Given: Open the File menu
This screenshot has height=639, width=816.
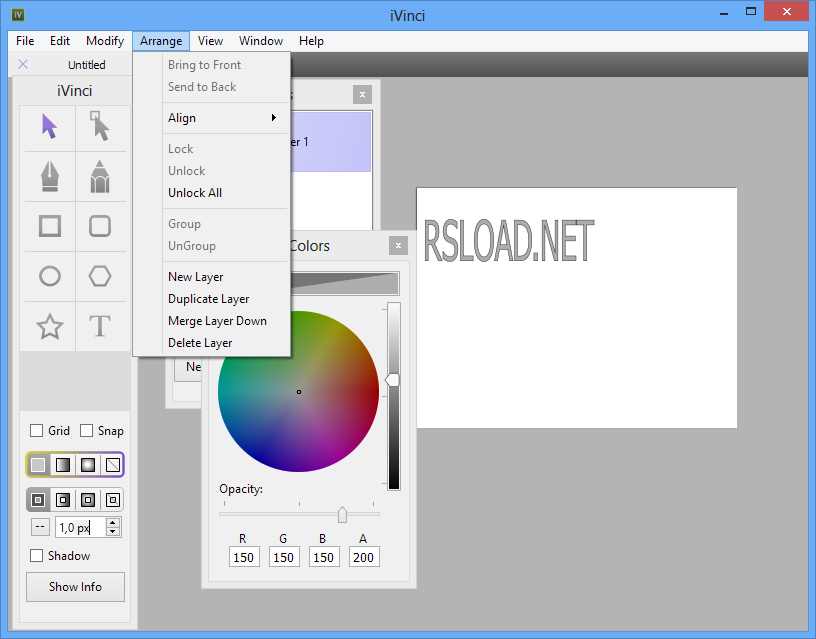Looking at the screenshot, I should [25, 41].
